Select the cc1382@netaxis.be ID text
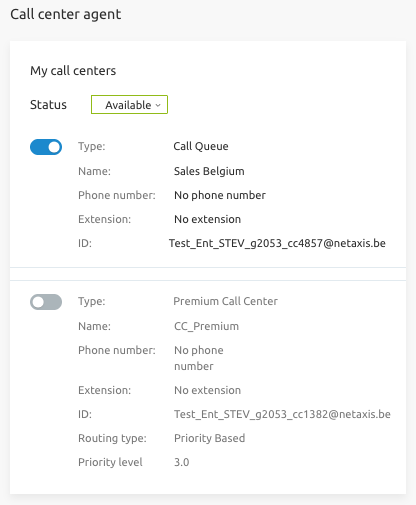The image size is (416, 505). coord(282,414)
